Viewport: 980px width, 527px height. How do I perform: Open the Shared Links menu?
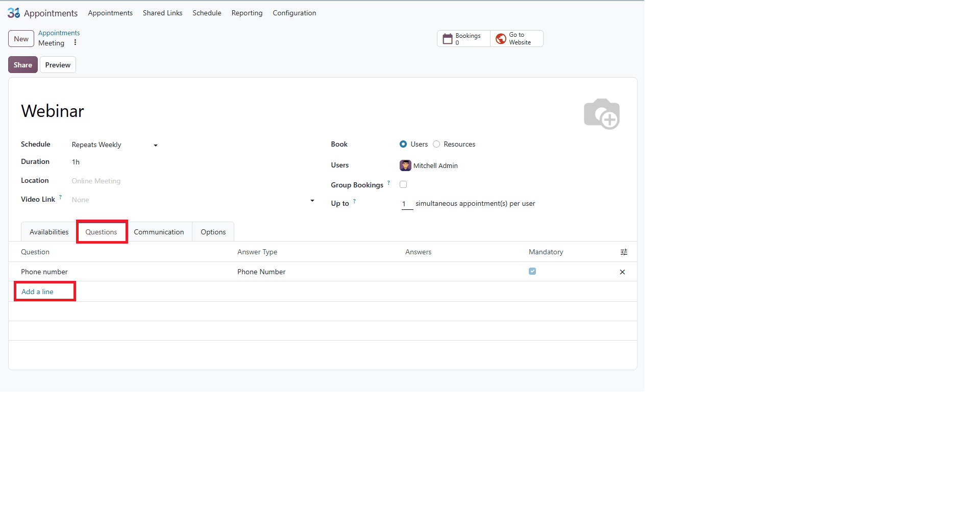pos(162,13)
